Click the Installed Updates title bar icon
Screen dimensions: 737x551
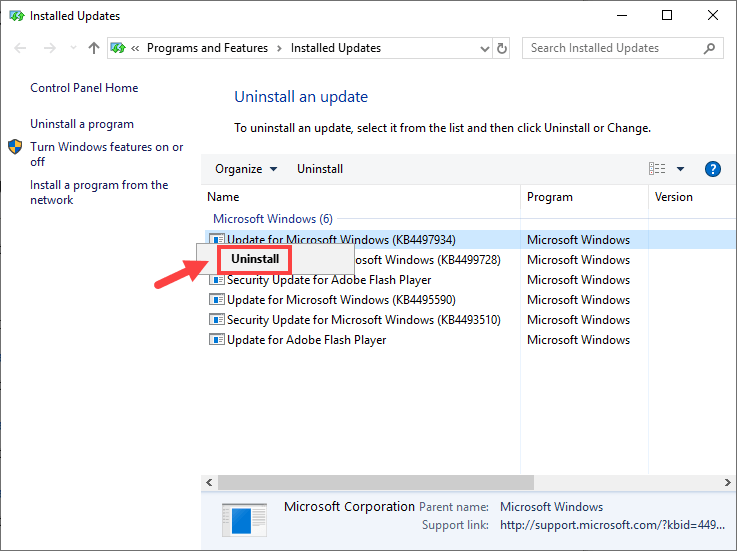[16, 16]
